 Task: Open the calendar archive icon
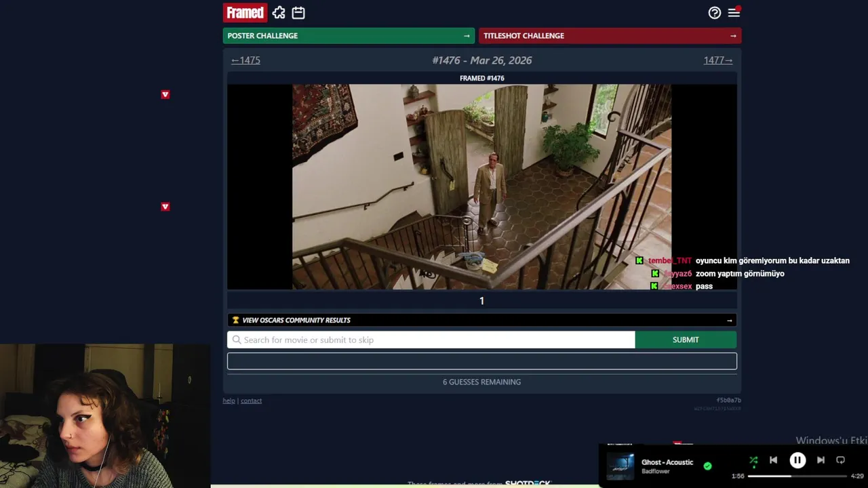[x=298, y=13]
